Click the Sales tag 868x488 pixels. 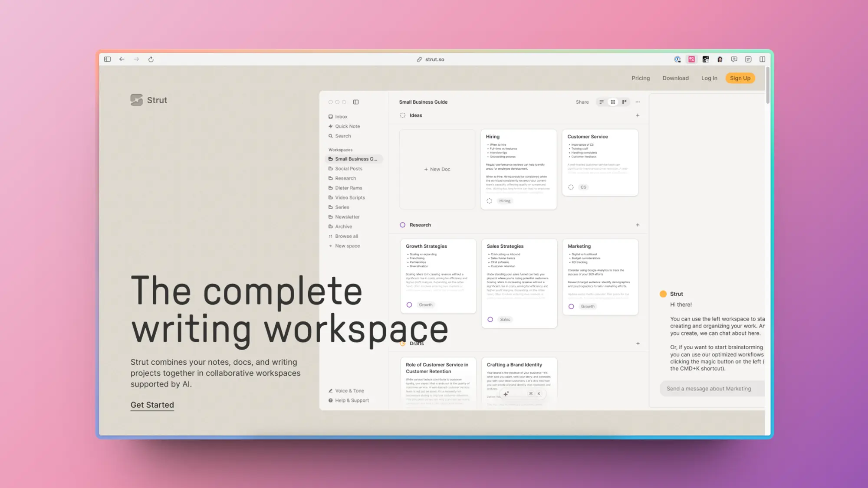pyautogui.click(x=505, y=320)
